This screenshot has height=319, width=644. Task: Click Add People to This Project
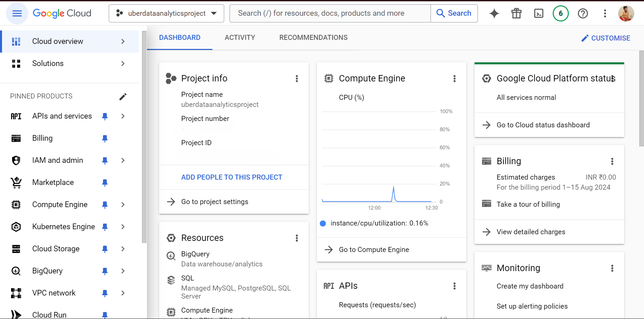(232, 177)
